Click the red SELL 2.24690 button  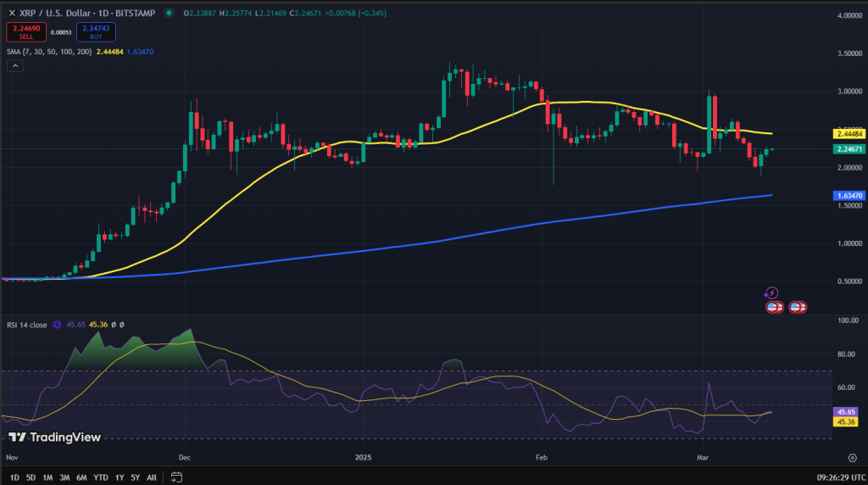[26, 32]
